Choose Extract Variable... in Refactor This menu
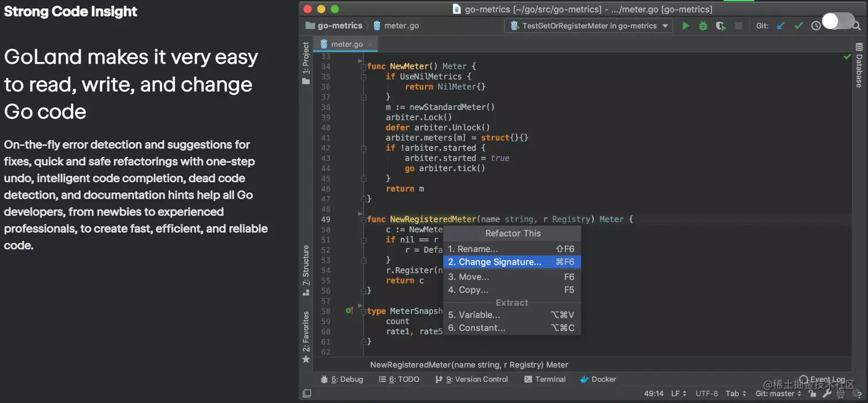 tap(512, 315)
